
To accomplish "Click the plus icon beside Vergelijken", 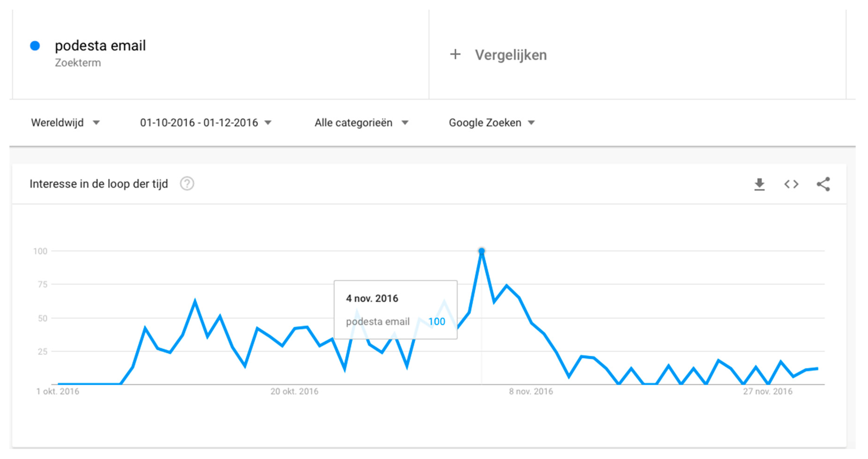I will (455, 54).
